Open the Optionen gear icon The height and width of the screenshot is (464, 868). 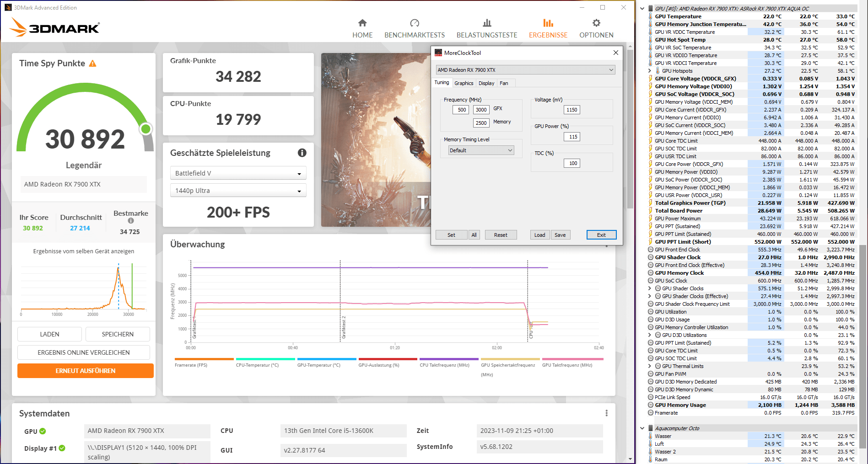[596, 23]
